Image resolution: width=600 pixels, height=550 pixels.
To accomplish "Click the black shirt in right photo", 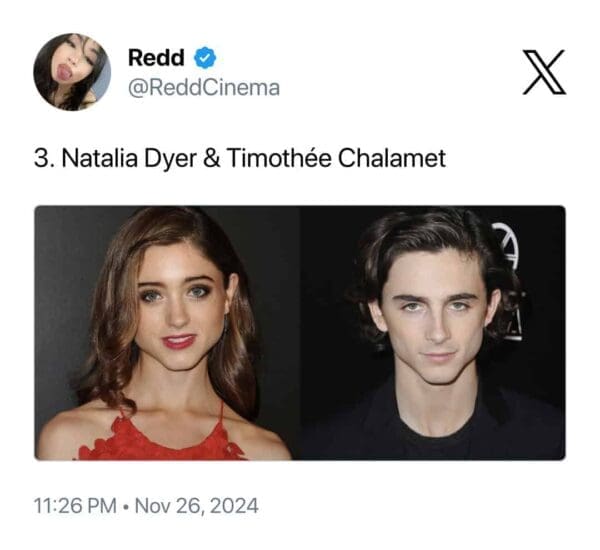I will [x=430, y=430].
